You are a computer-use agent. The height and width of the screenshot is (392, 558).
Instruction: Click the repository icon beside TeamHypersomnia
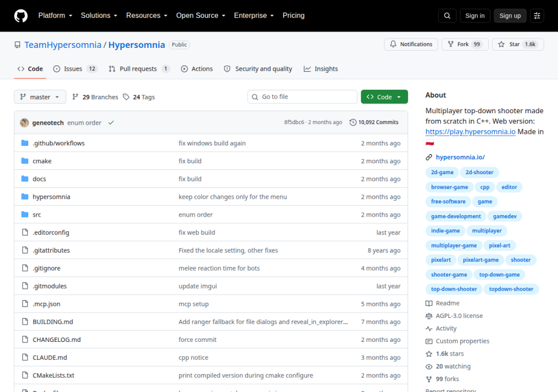coord(17,45)
